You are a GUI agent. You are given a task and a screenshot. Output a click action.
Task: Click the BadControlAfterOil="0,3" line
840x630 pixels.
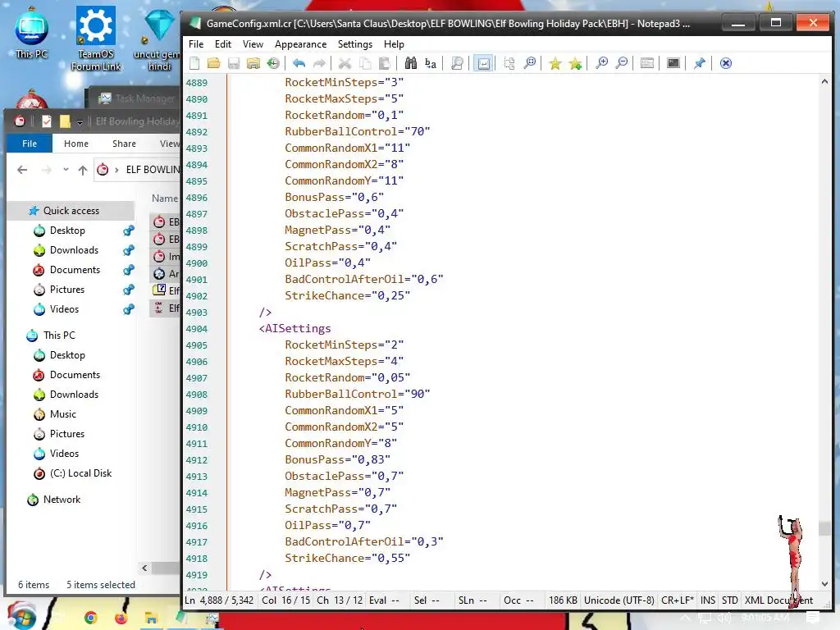(363, 541)
